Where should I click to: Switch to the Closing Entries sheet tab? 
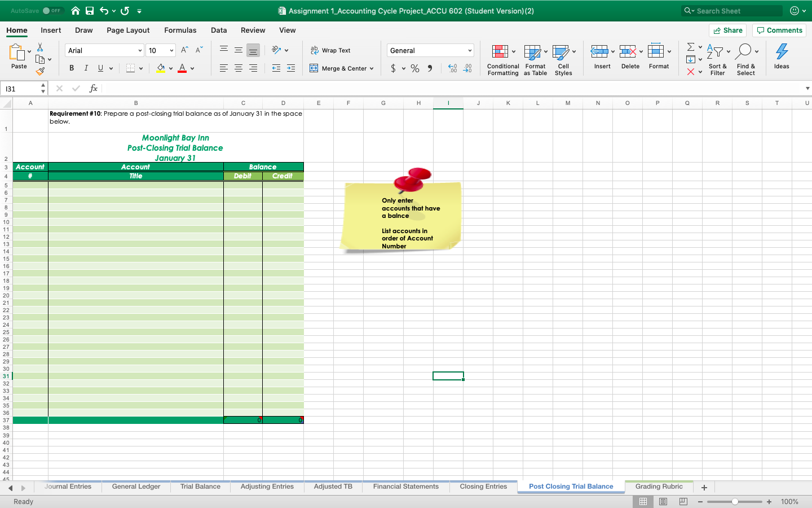[483, 487]
